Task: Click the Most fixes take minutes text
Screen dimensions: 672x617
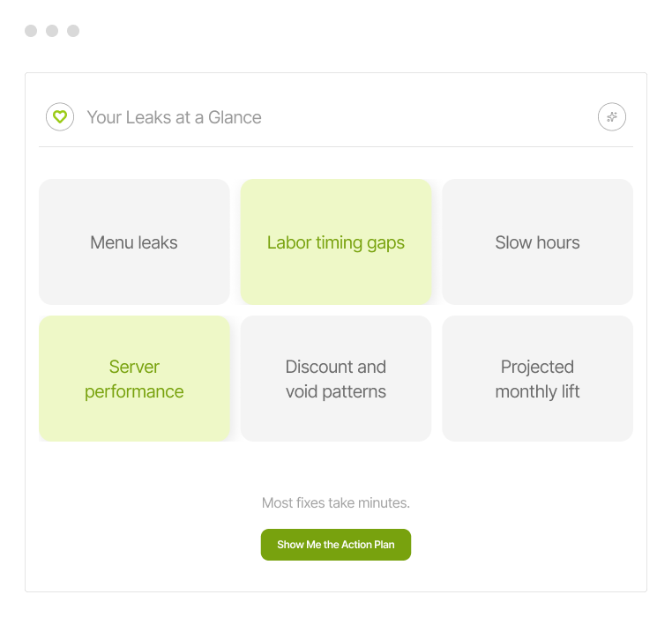Action: (336, 503)
